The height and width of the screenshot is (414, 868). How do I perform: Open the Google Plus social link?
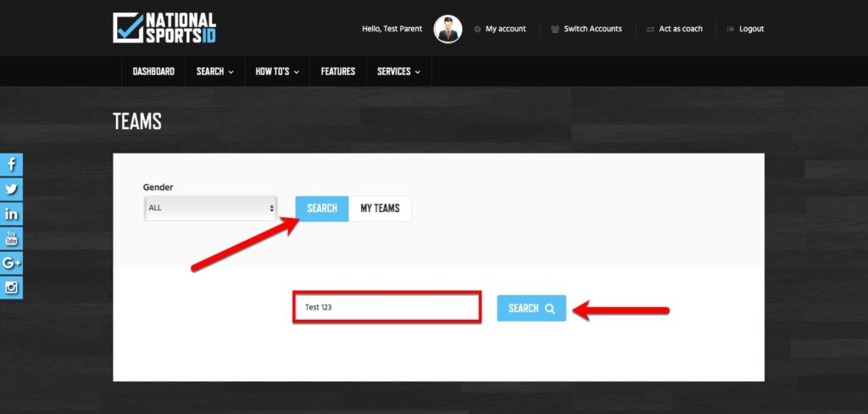point(11,263)
